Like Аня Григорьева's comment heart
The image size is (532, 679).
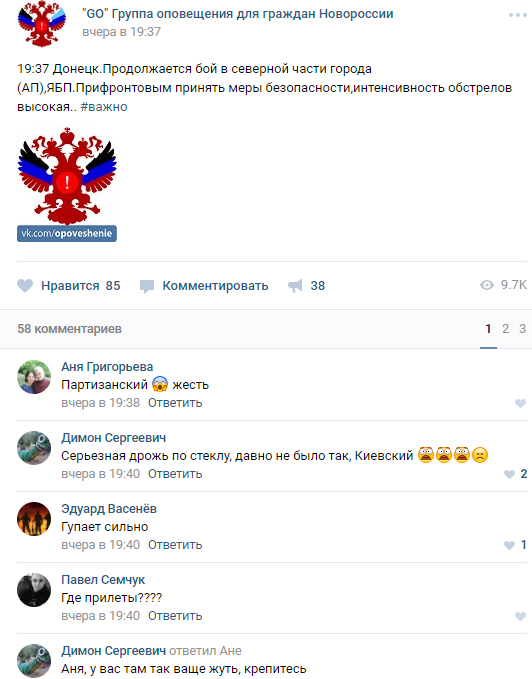point(520,403)
